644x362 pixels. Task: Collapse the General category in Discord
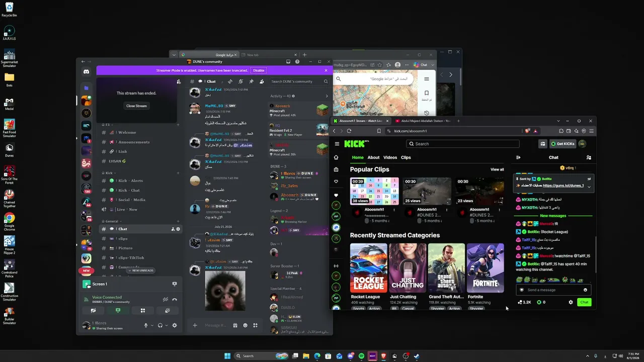[111, 221]
